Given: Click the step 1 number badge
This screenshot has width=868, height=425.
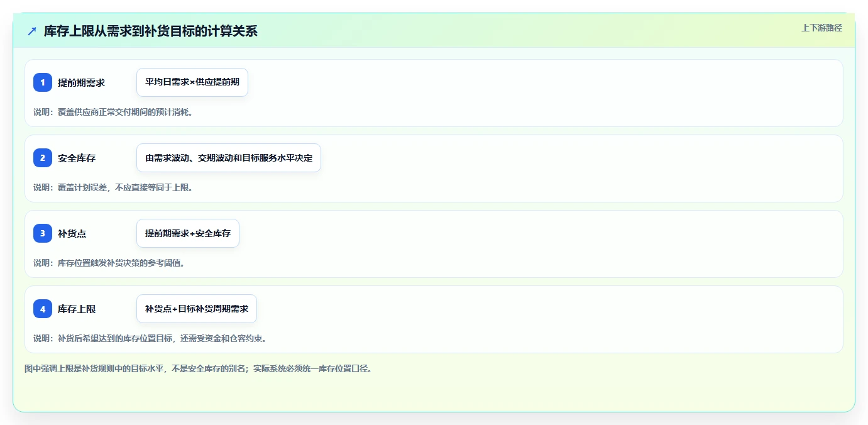Looking at the screenshot, I should coord(43,82).
